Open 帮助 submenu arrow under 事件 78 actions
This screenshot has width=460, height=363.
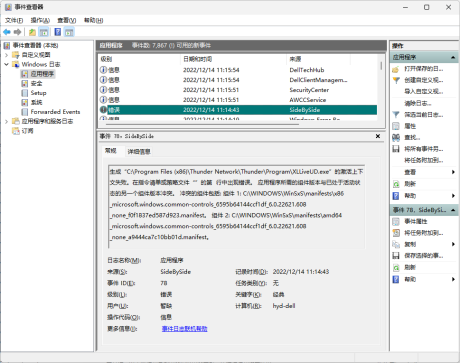453,279
